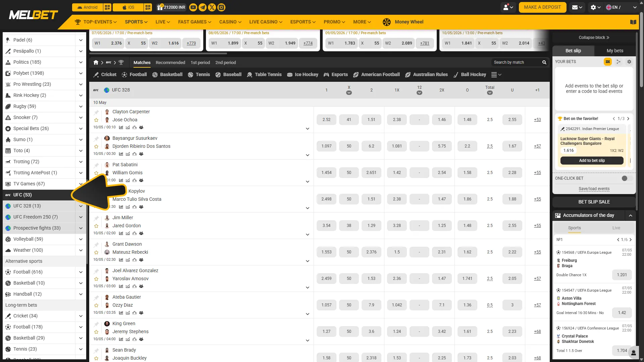Click the bet slip coupon icon

point(607,62)
